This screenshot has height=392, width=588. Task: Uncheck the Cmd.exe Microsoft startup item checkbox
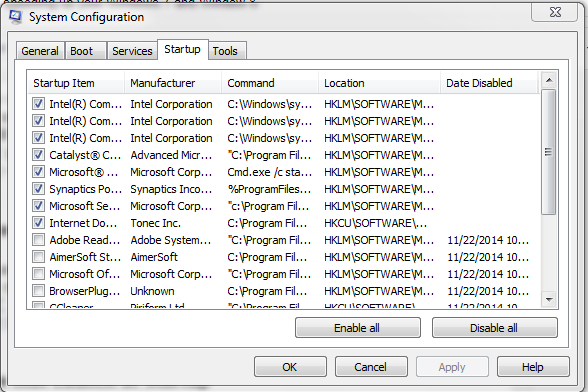[38, 172]
